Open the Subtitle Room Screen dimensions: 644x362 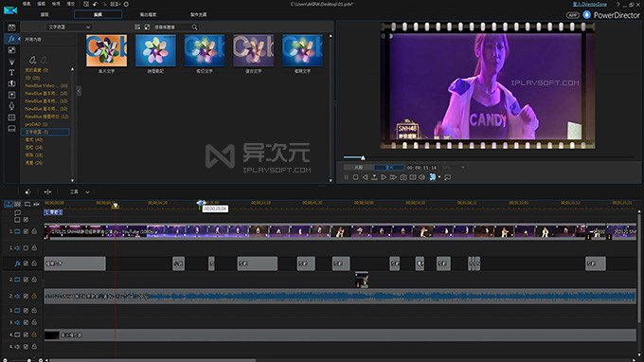coord(11,129)
